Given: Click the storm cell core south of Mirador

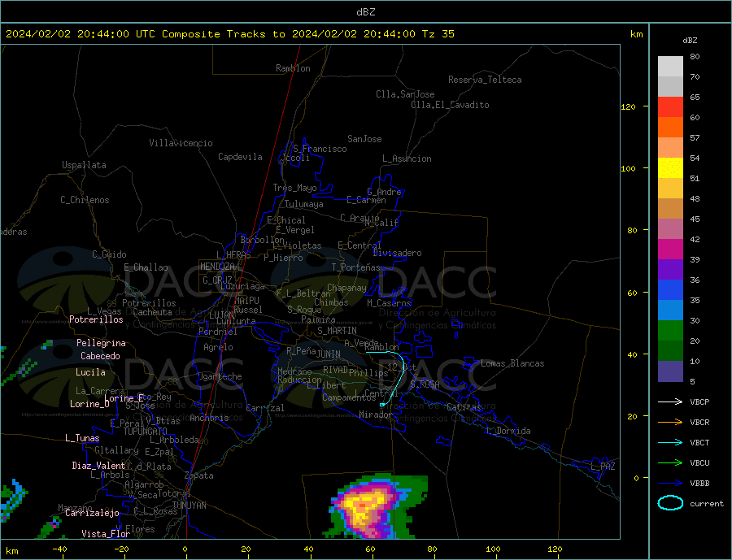Looking at the screenshot, I should (x=363, y=506).
